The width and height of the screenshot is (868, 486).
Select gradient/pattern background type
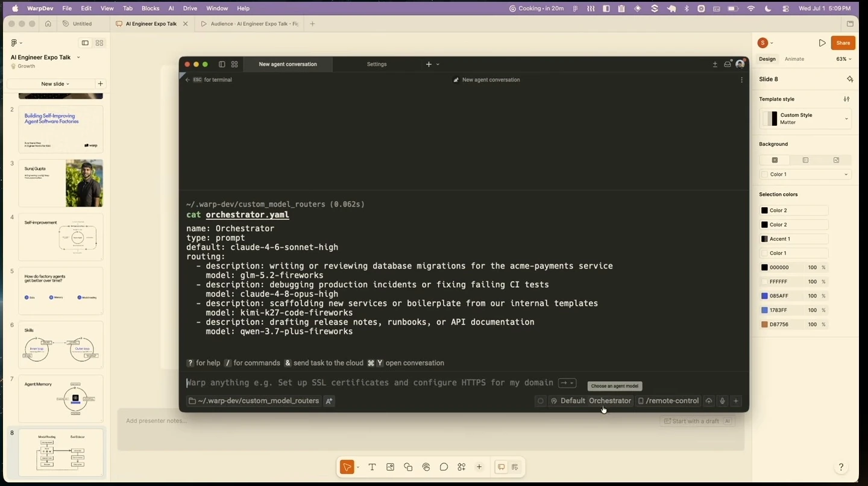(x=805, y=160)
